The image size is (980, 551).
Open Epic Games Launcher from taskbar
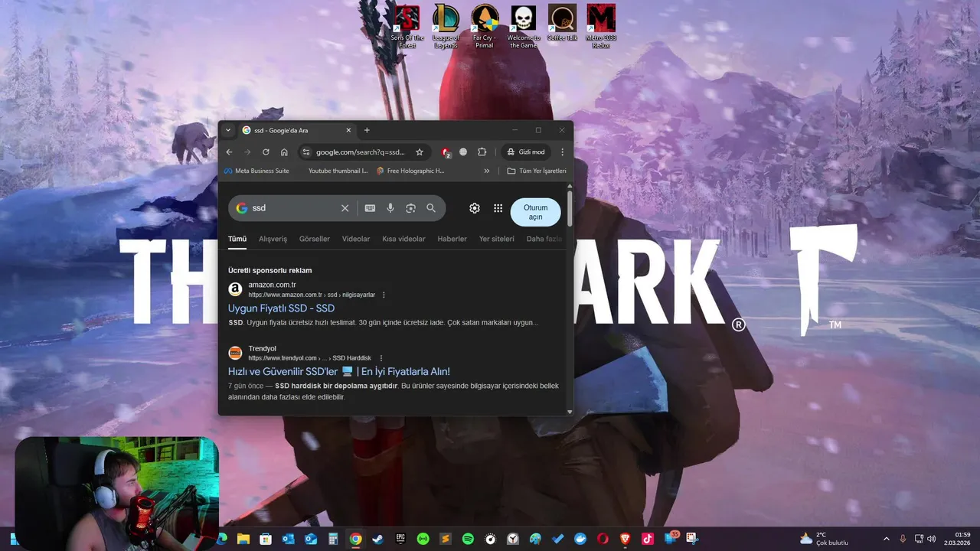coord(400,539)
